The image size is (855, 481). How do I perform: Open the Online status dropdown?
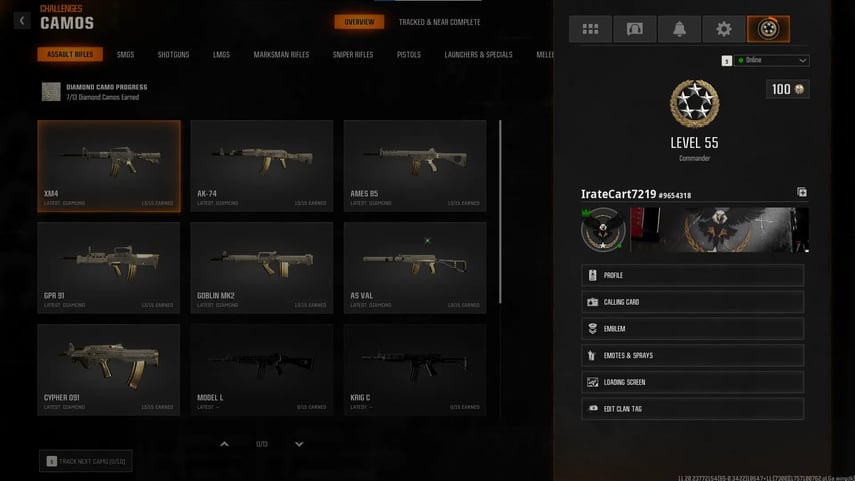[x=772, y=60]
